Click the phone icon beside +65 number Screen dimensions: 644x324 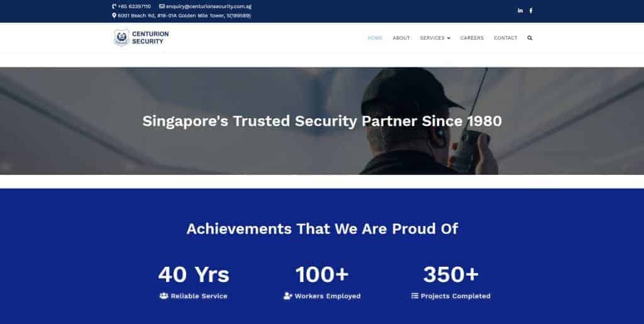tap(114, 6)
